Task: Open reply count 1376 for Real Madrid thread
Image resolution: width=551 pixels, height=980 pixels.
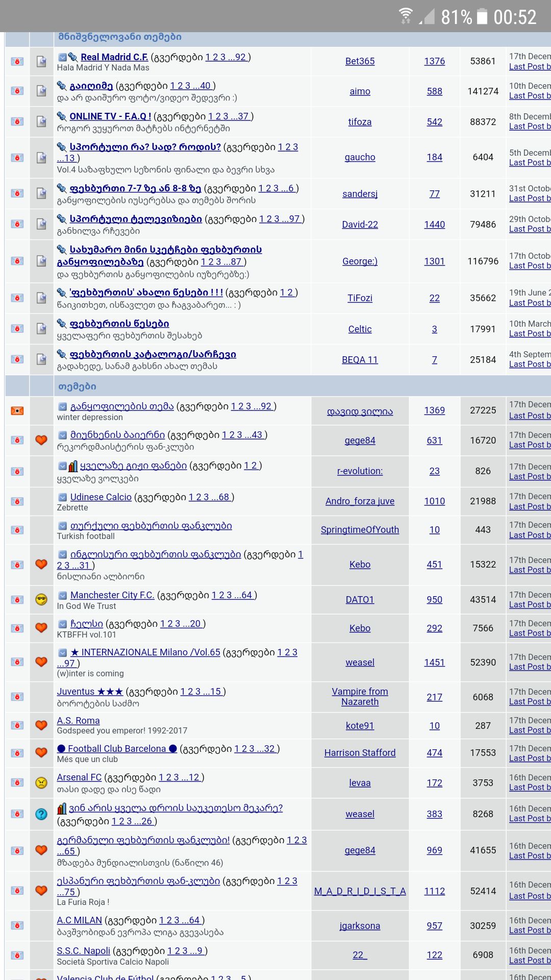Action: (x=434, y=61)
